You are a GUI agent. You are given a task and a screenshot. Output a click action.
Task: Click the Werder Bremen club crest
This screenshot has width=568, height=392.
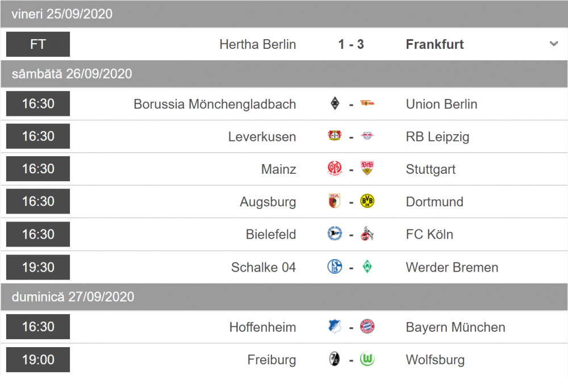pos(367,267)
